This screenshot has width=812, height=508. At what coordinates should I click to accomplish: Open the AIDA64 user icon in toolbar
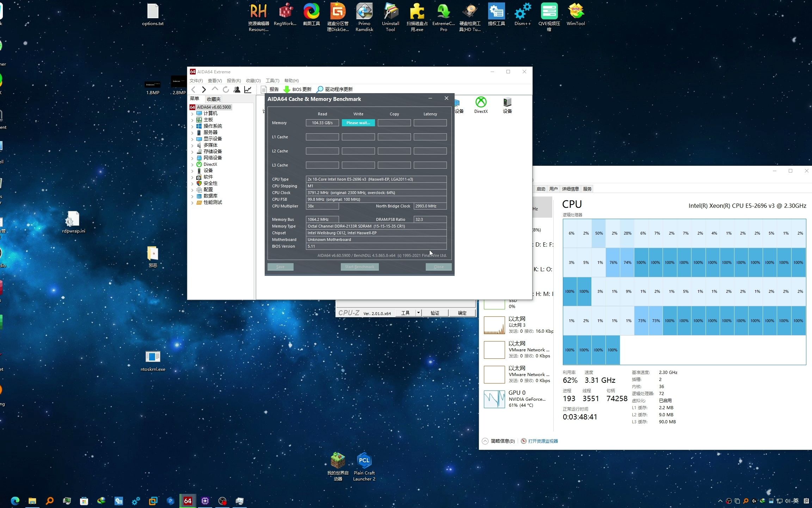click(237, 90)
